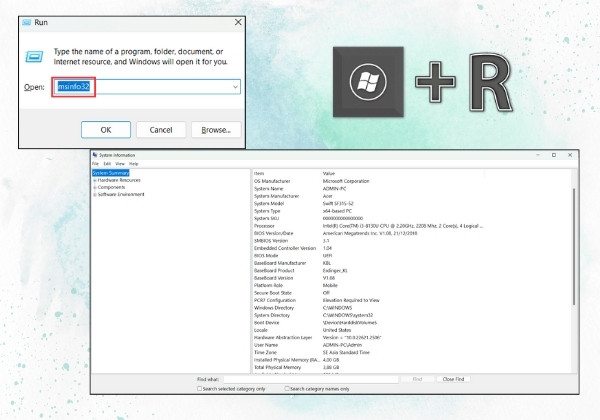Screen dimensions: 600x420
Task: Select the 'PCR7 Configuration' row
Action: coord(412,300)
